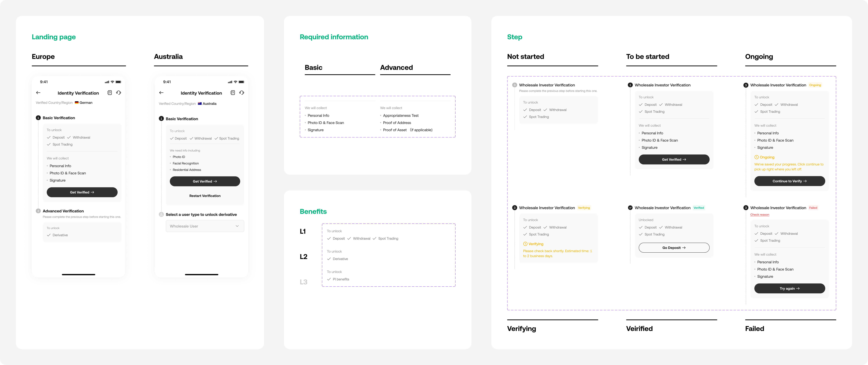This screenshot has height=365, width=868.
Task: Open the Wholesale User dropdown
Action: (x=205, y=226)
